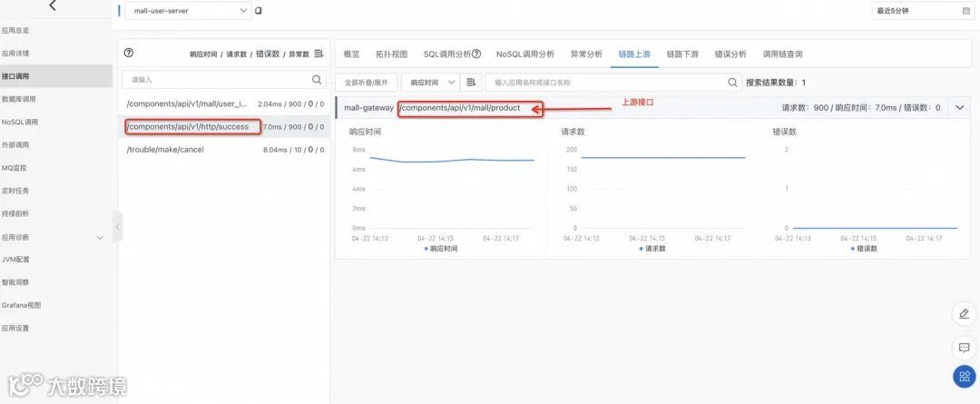Open 应用总览 in sidebar
Image resolution: width=980 pixels, height=404 pixels.
pos(15,31)
